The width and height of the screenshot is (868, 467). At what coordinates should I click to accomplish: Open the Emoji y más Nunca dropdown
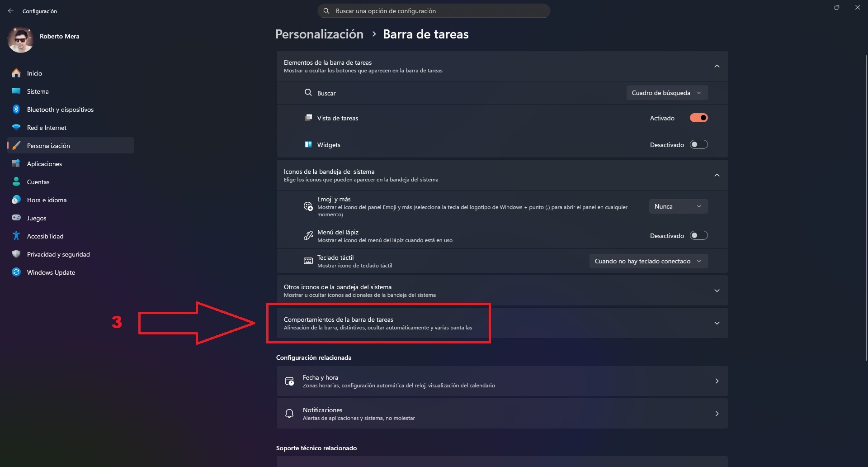678,206
